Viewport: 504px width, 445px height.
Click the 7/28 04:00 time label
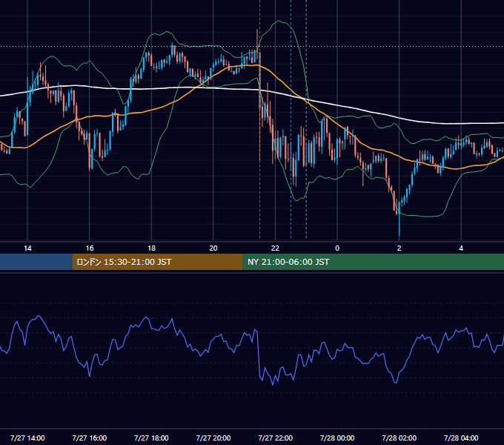461,438
